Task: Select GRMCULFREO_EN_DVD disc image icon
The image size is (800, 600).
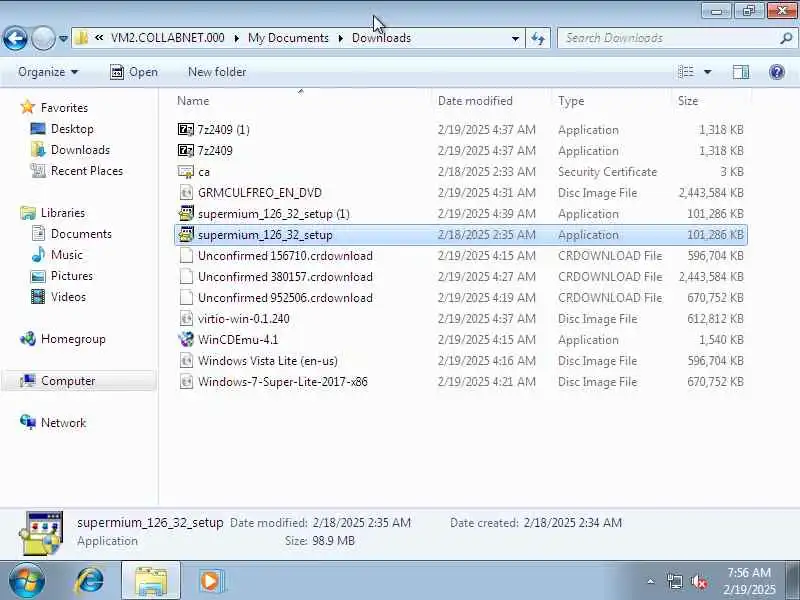Action: [x=186, y=192]
